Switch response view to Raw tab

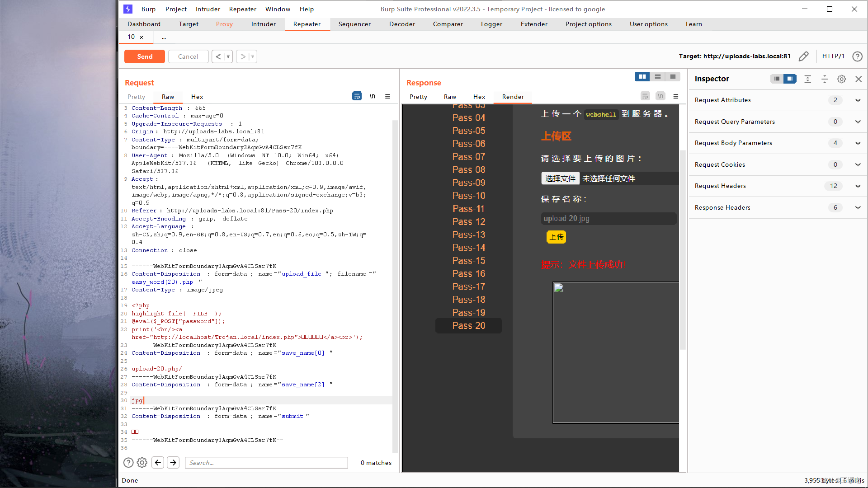coord(450,97)
